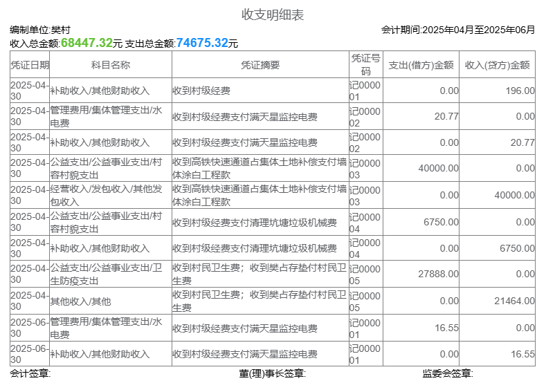Click the 经营收入/发包收入/其他发包收入 subject cell

(x=110, y=196)
